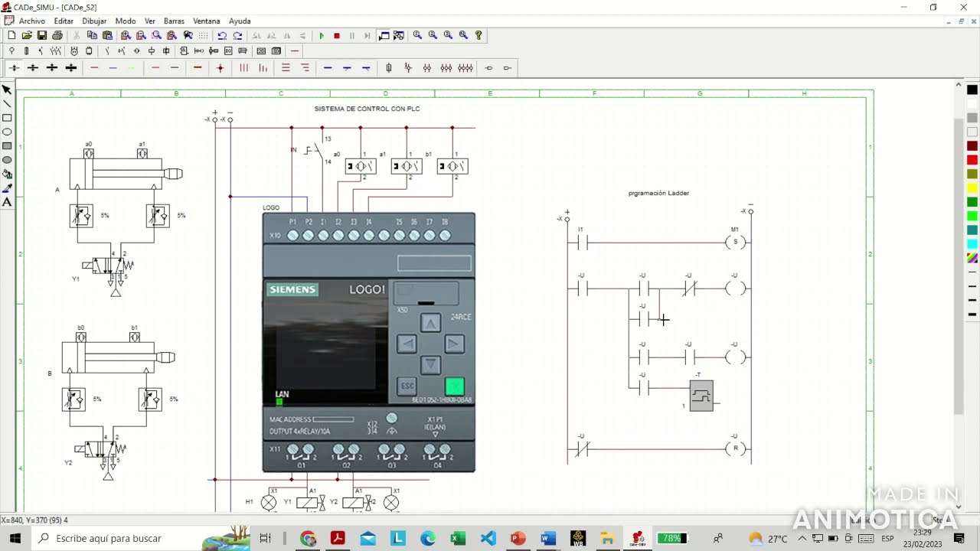Screen dimensions: 980x551
Task: Click the green OK button on LOGO
Action: 455,386
